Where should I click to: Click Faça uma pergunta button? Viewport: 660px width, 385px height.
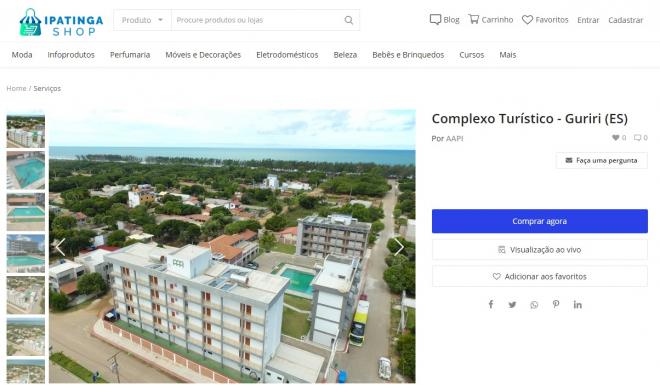pyautogui.click(x=601, y=160)
